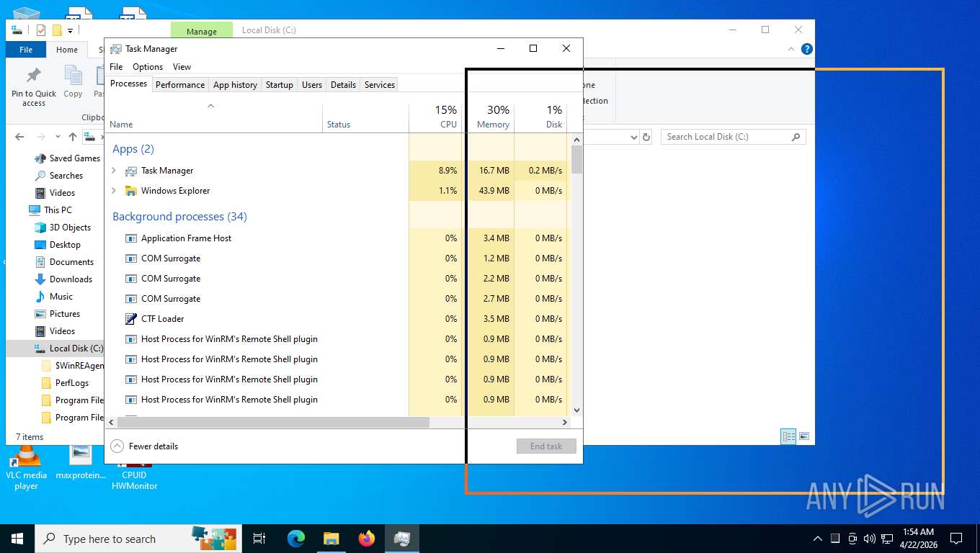Screen dimensions: 980x553
Task: Switch Explorer to details view icon
Action: coord(789,436)
